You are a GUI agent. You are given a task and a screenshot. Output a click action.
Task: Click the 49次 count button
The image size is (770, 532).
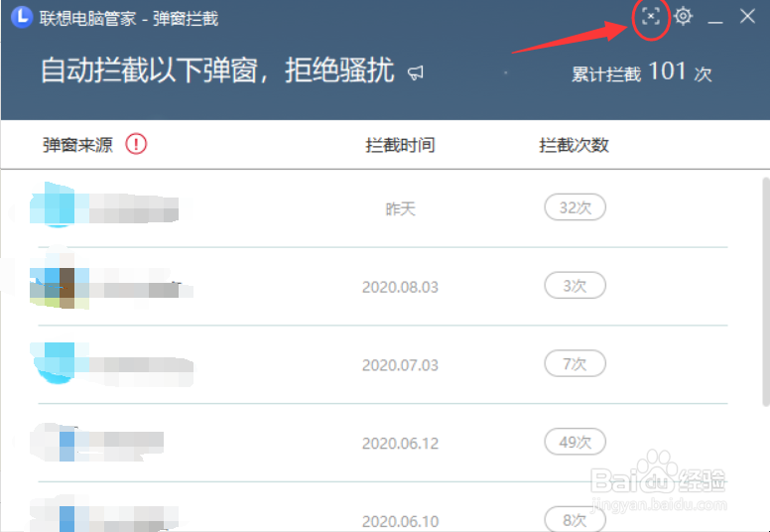pyautogui.click(x=576, y=442)
